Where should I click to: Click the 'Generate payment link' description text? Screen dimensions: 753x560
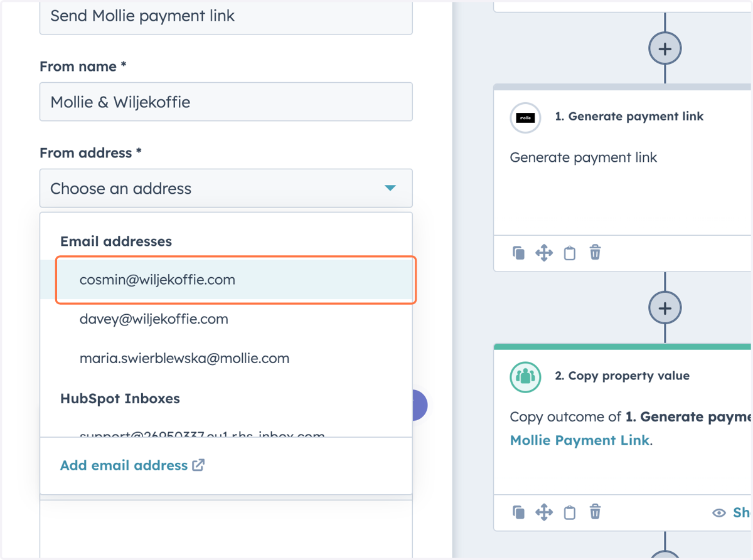tap(584, 157)
